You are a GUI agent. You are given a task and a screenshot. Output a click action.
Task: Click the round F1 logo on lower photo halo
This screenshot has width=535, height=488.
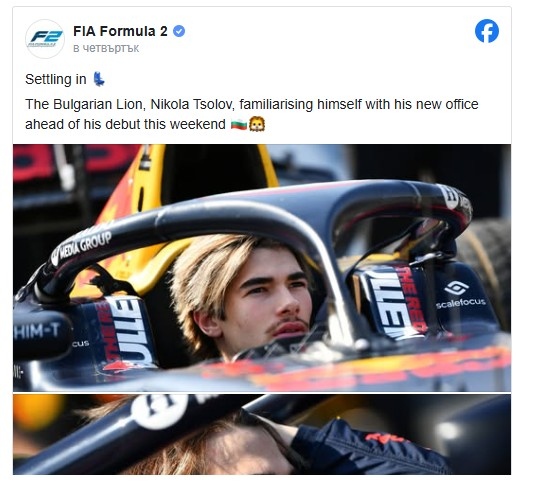pyautogui.click(x=159, y=410)
